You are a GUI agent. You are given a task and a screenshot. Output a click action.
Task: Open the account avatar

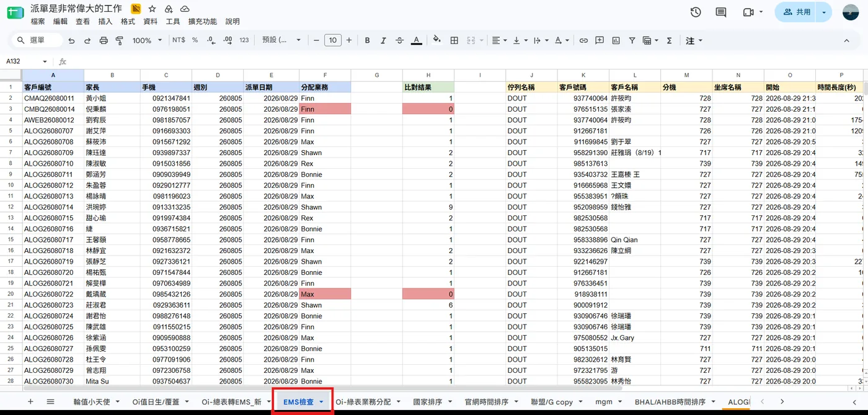point(851,12)
